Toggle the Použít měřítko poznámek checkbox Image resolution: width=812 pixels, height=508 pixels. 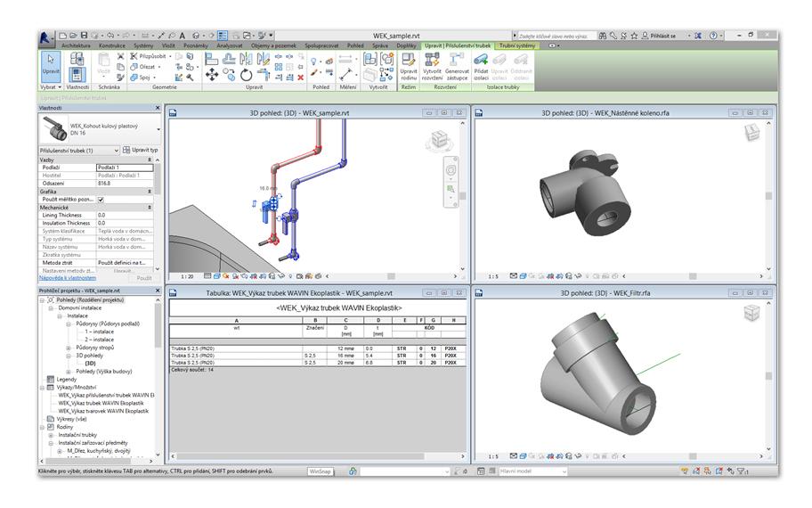click(x=101, y=200)
